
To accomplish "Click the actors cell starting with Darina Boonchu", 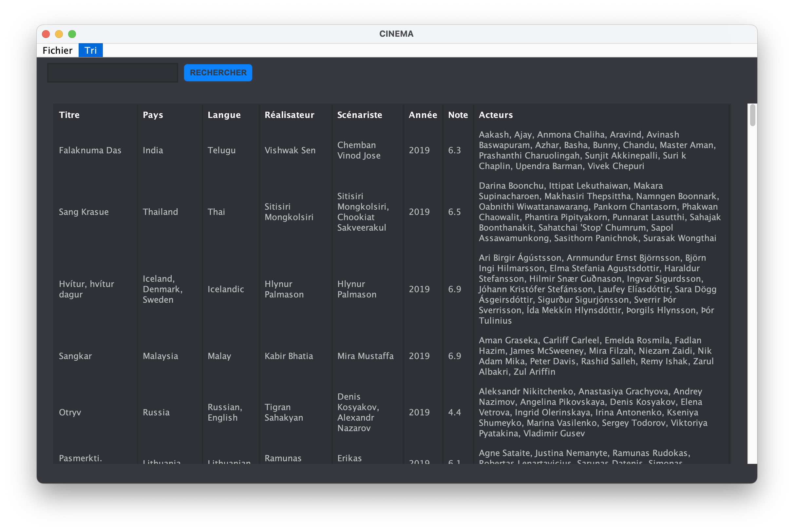I will [600, 212].
